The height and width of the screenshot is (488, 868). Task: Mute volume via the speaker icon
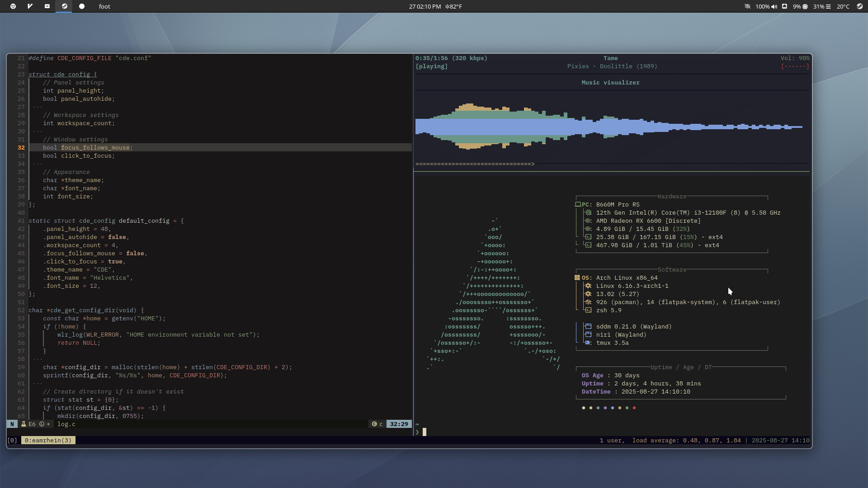(774, 7)
